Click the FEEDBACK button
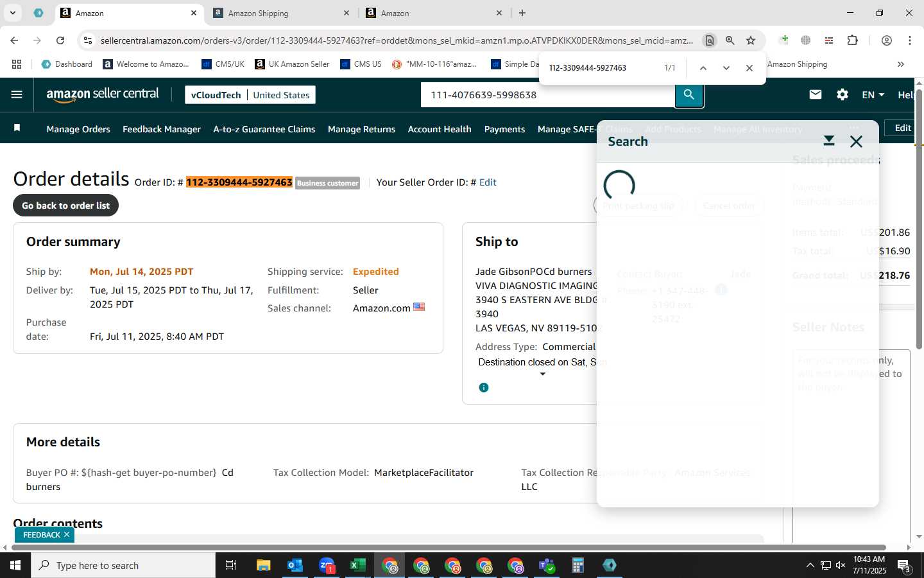This screenshot has width=924, height=578. (x=42, y=534)
